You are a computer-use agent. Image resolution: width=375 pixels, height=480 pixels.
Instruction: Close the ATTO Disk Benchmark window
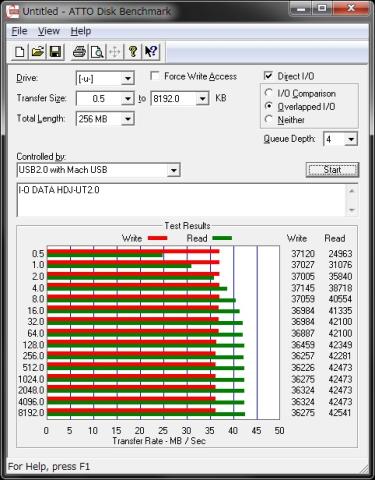click(x=351, y=8)
